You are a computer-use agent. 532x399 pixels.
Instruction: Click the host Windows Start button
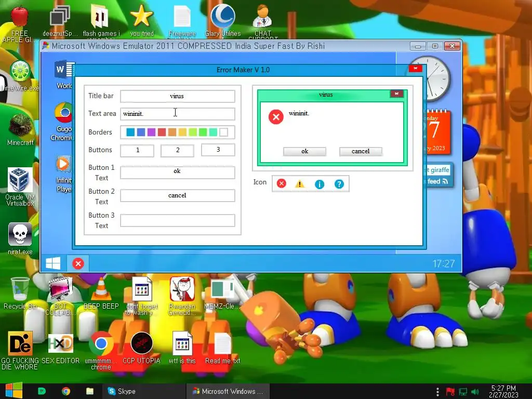(x=14, y=391)
